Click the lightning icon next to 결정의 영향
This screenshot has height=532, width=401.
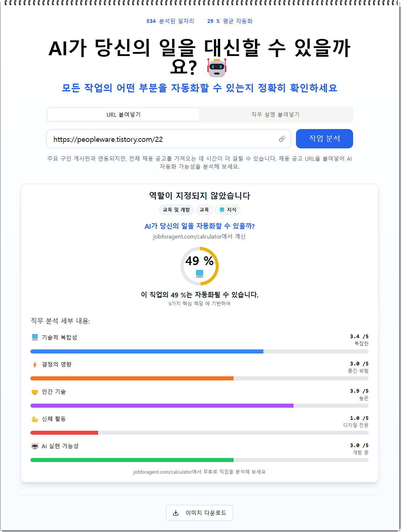35,364
